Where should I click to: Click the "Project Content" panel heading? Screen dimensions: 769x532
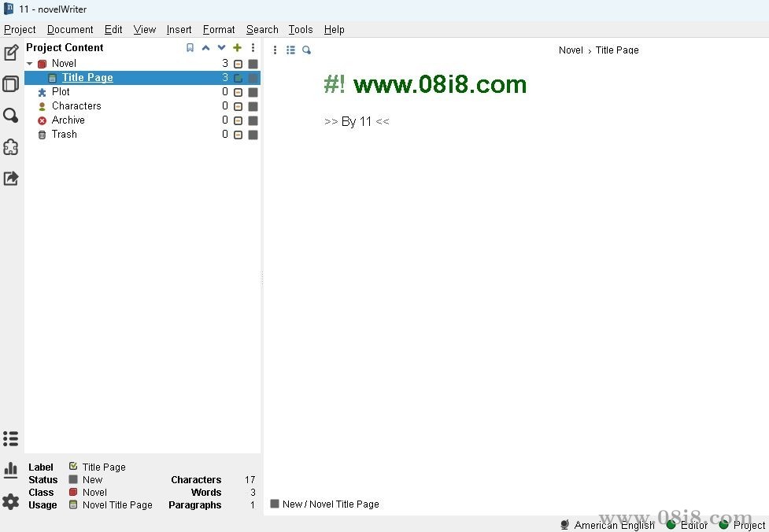coord(65,47)
